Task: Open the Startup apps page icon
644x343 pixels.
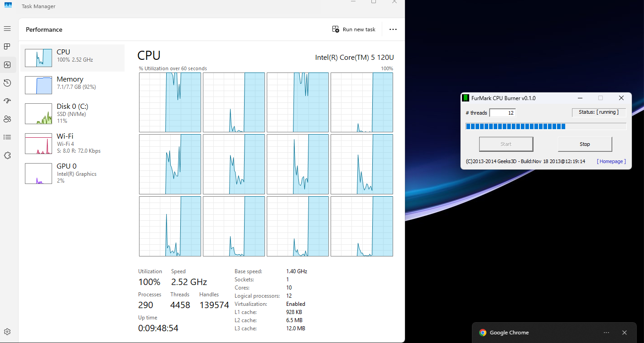Action: 7,101
